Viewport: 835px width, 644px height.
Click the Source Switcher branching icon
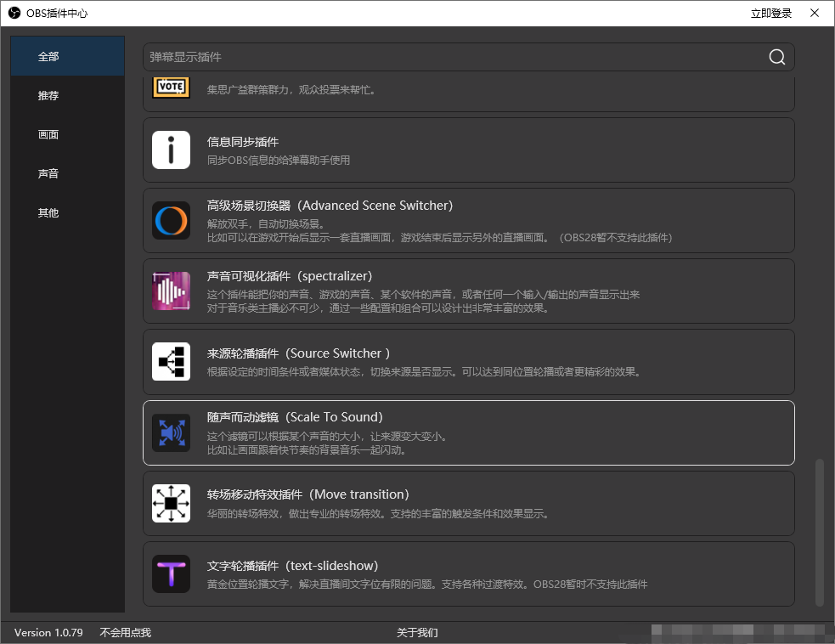pos(171,362)
